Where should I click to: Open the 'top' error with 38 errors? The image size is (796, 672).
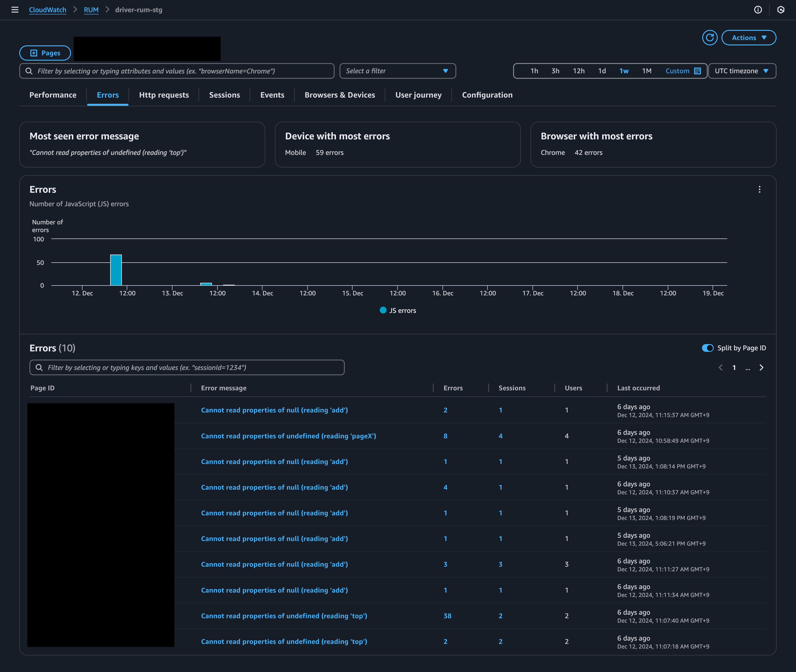[284, 616]
